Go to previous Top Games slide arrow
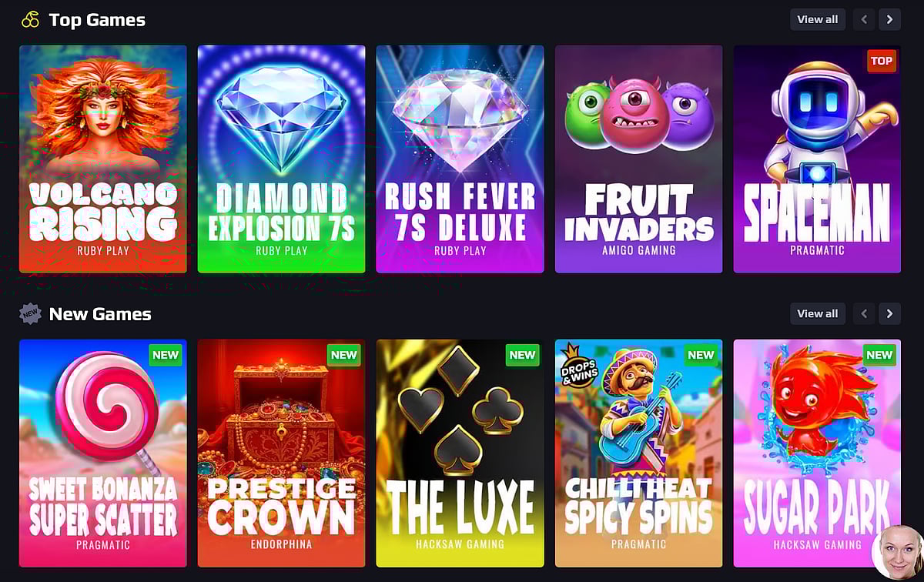 (x=864, y=19)
